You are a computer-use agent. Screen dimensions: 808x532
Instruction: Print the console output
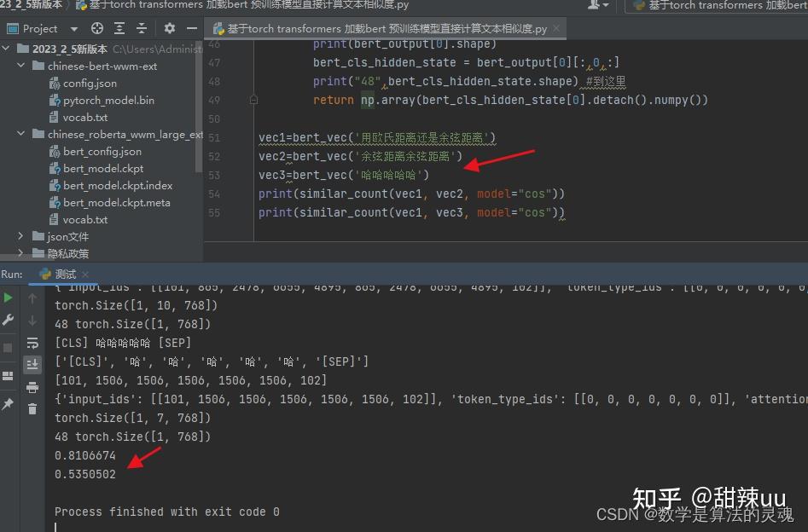click(32, 388)
